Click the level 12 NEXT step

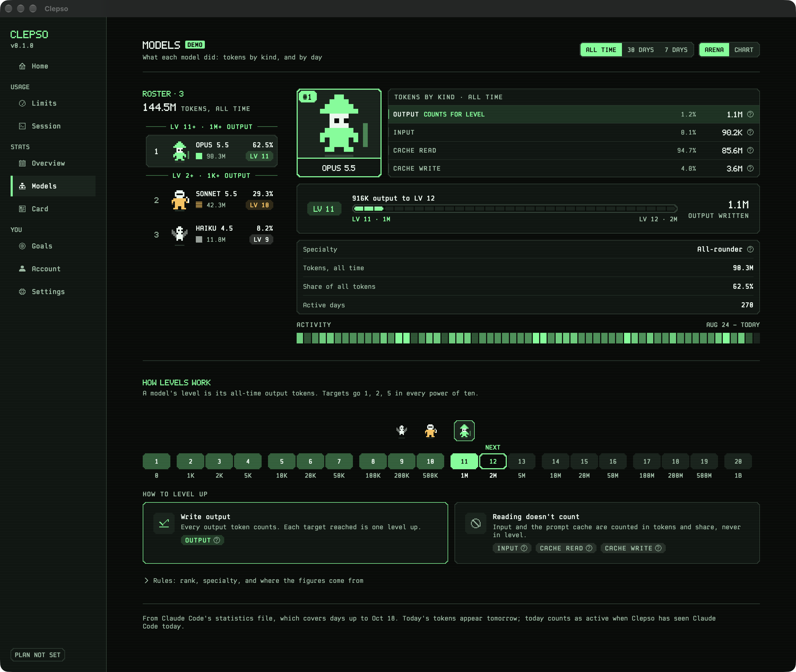(x=493, y=461)
